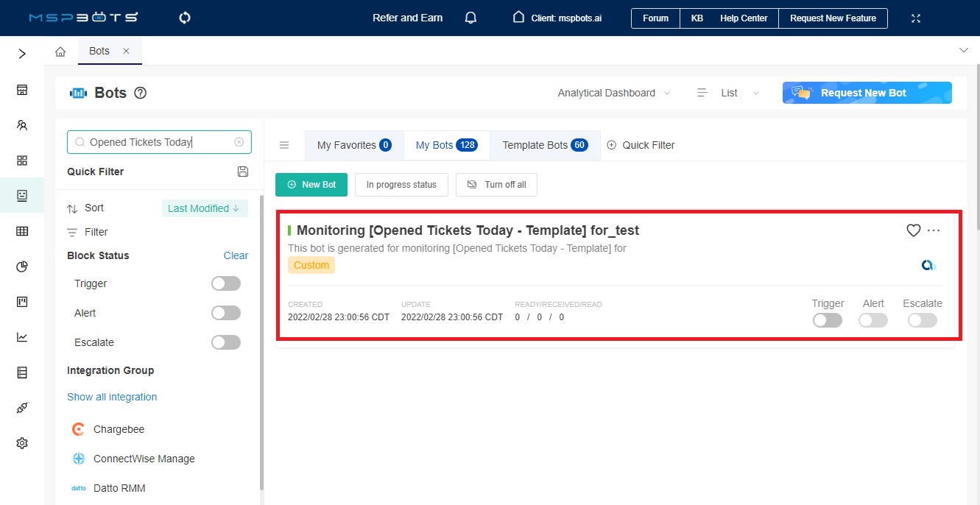This screenshot has height=505, width=980.
Task: Click the New Bot button
Action: click(311, 185)
